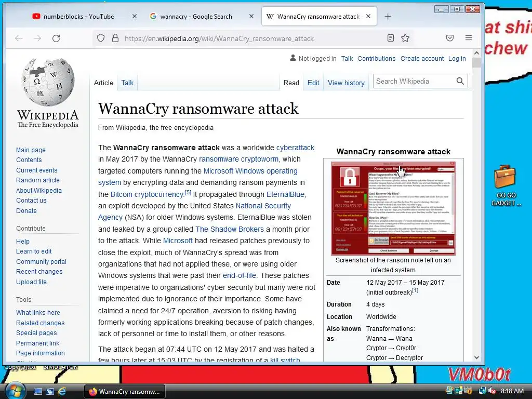532x399 pixels.
Task: Open Recent changes sidebar link
Action: [x=39, y=271]
